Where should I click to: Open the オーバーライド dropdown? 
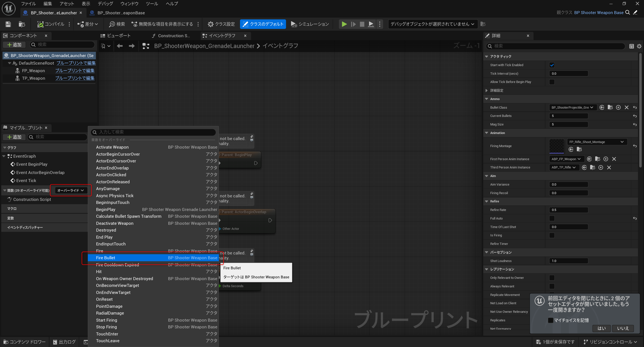(70, 190)
